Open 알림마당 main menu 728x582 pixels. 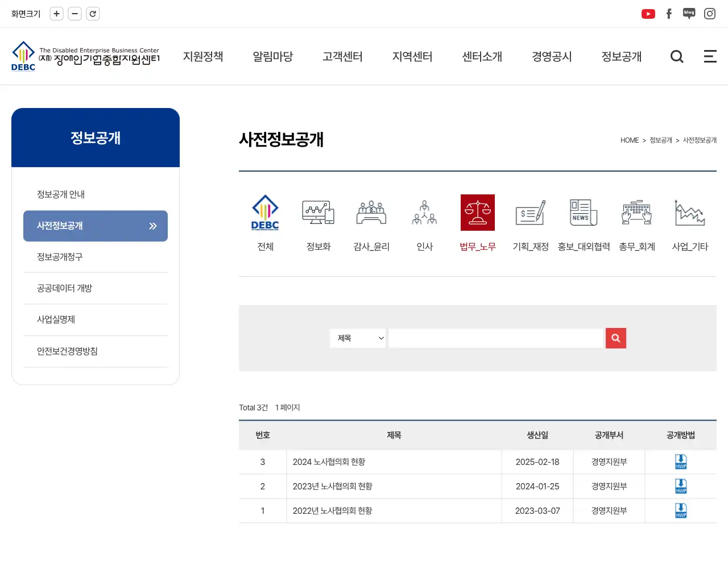(273, 56)
